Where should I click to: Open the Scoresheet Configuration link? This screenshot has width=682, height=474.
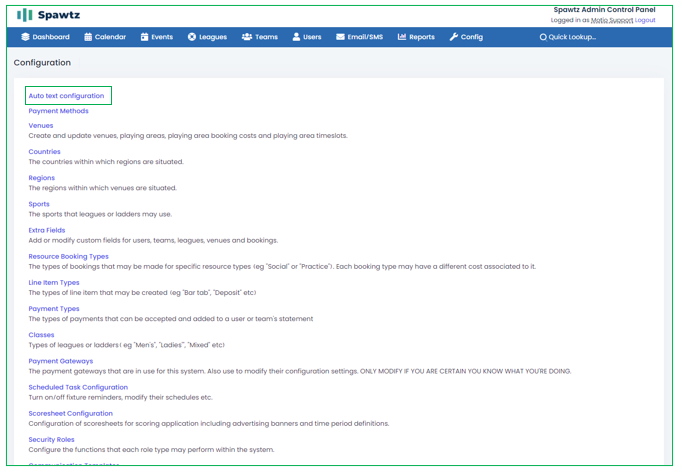tap(70, 413)
